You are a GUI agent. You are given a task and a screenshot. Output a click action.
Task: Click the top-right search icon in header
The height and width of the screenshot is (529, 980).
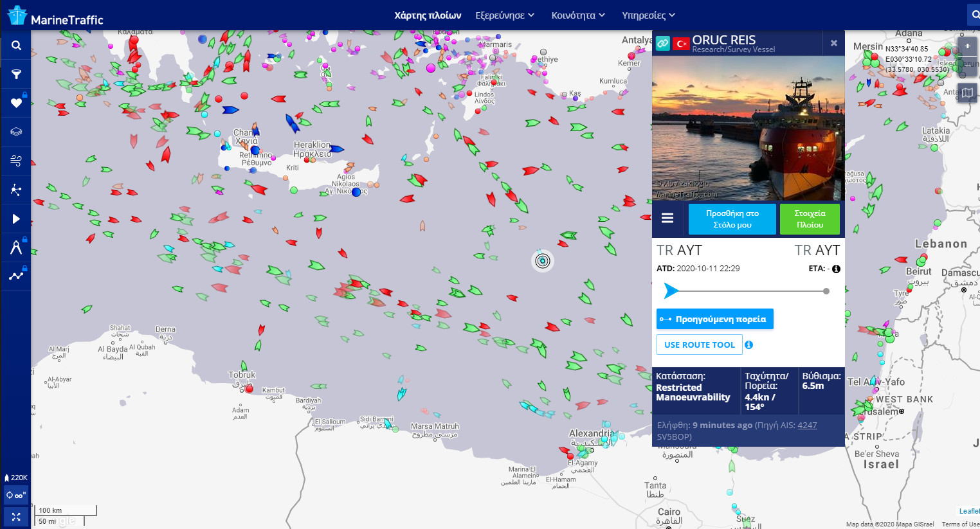975,15
